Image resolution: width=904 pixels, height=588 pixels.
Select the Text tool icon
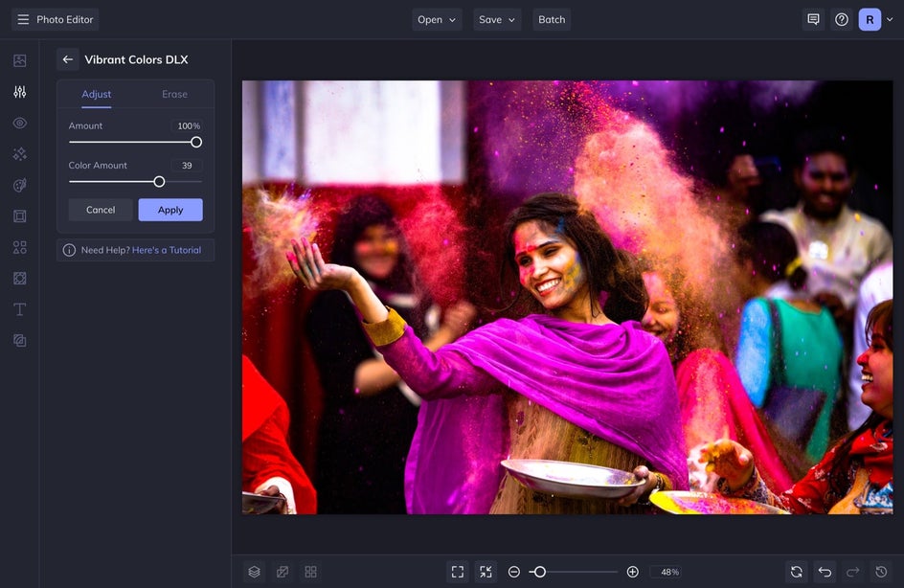(x=19, y=309)
